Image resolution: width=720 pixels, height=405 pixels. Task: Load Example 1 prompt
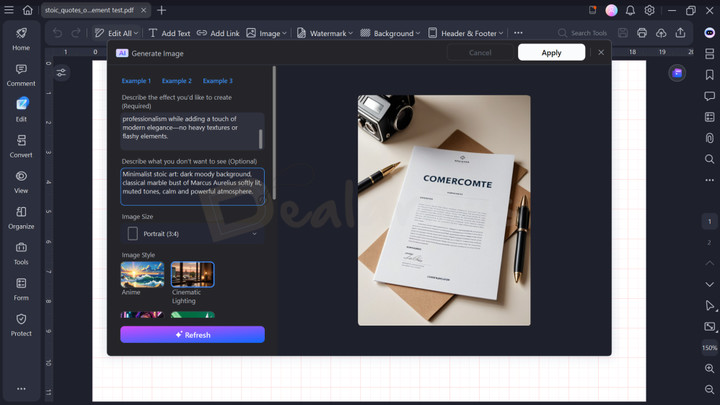pyautogui.click(x=136, y=81)
